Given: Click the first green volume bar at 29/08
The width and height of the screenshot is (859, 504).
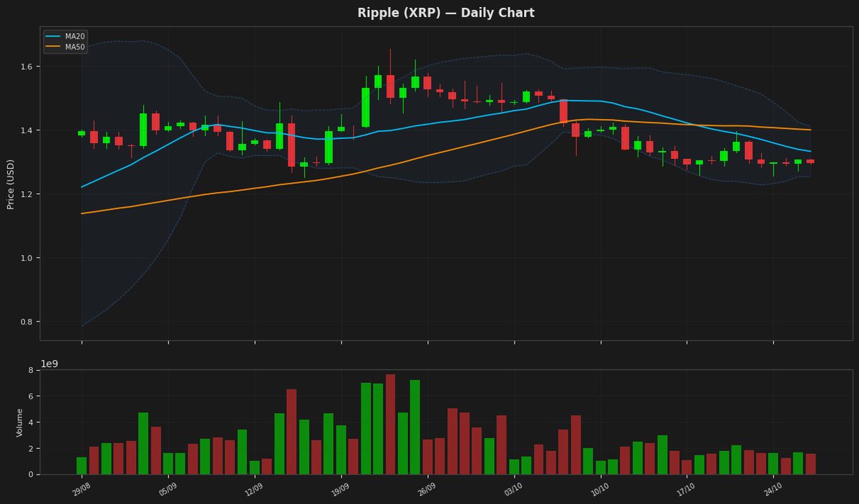Looking at the screenshot, I should click(x=82, y=465).
